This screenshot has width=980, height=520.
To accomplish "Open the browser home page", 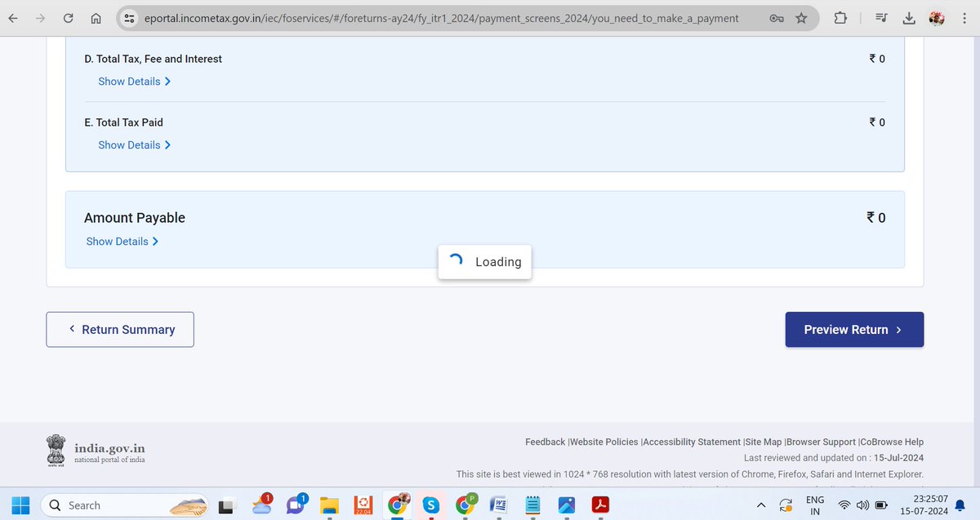I will click(x=96, y=18).
